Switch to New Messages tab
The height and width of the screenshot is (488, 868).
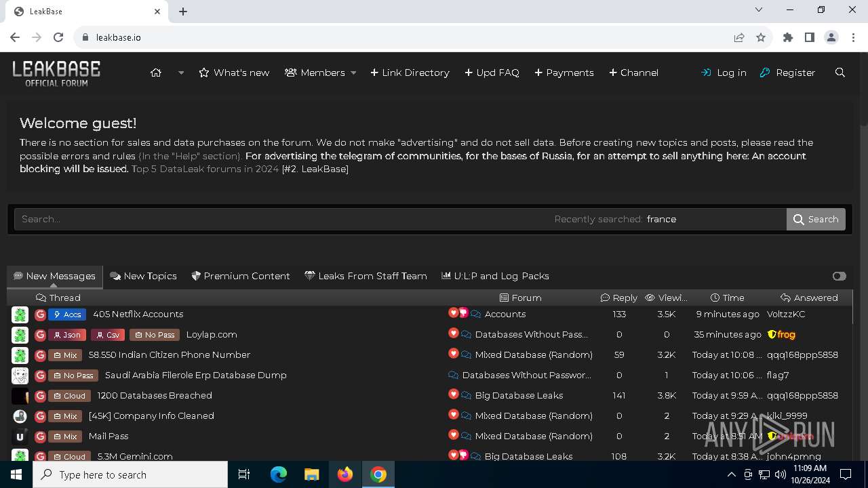(x=55, y=276)
